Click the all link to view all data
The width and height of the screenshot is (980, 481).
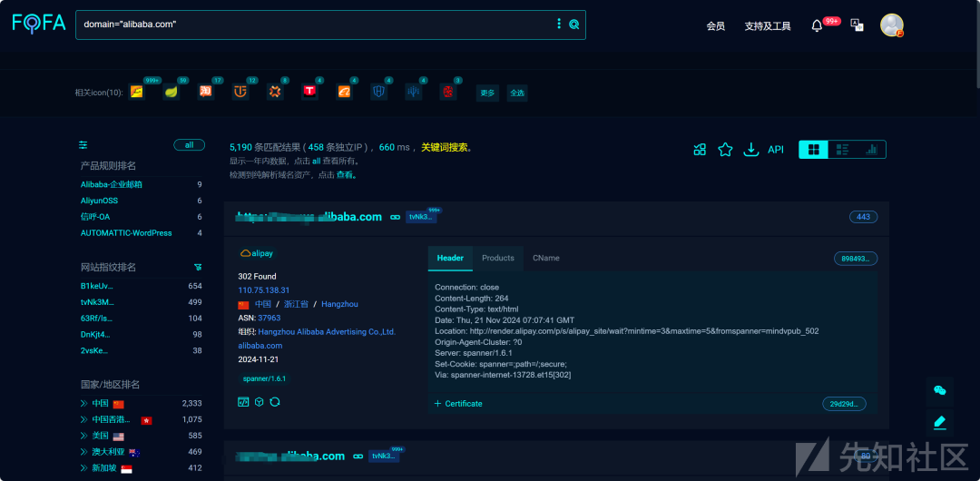point(317,162)
